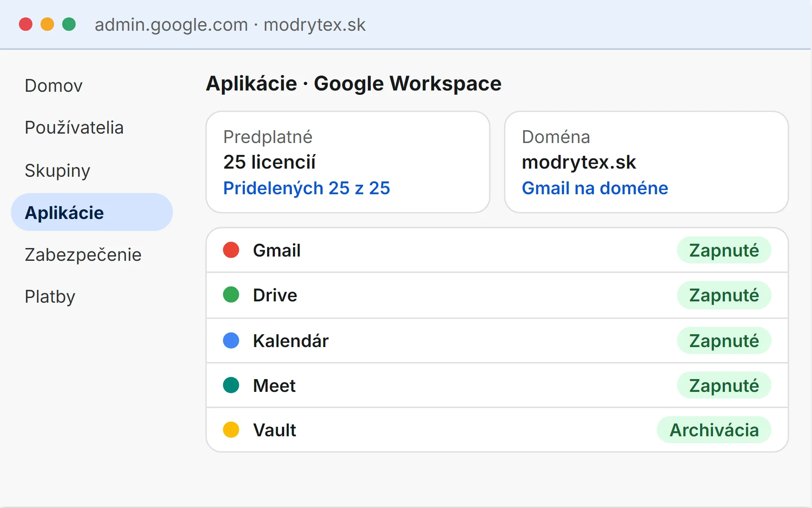Screen dimensions: 812x508
Task: Open the Gmail na doméne link
Action: 595,188
